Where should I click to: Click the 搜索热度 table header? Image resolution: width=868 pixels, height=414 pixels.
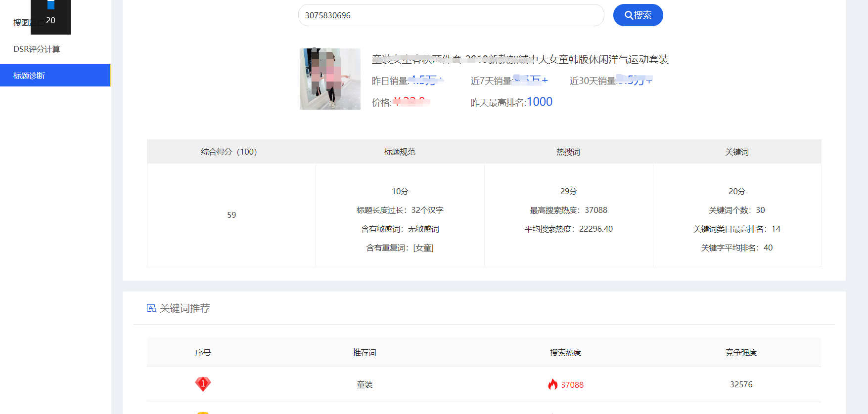coord(566,352)
